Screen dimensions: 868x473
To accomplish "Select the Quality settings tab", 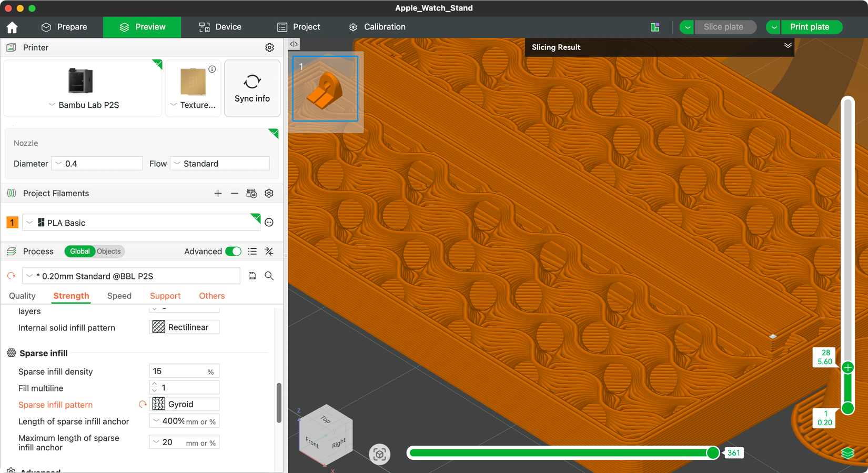I will pos(22,296).
